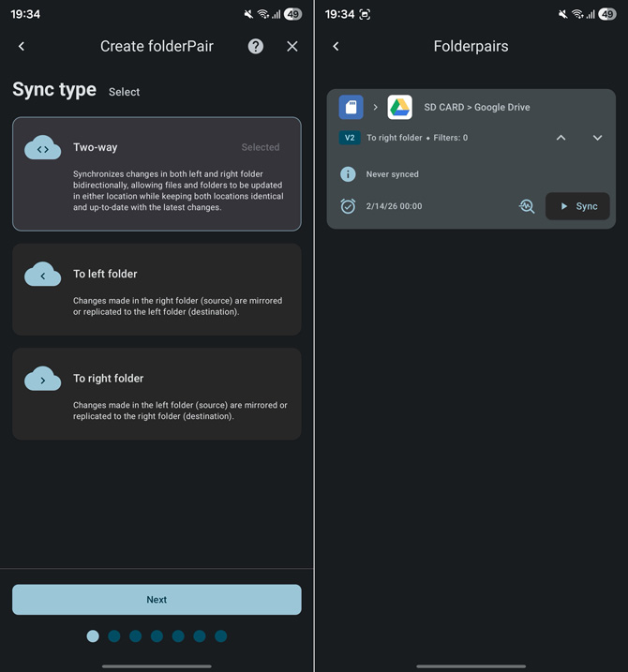
Task: Tap the schedule alarm clock icon
Action: point(348,206)
